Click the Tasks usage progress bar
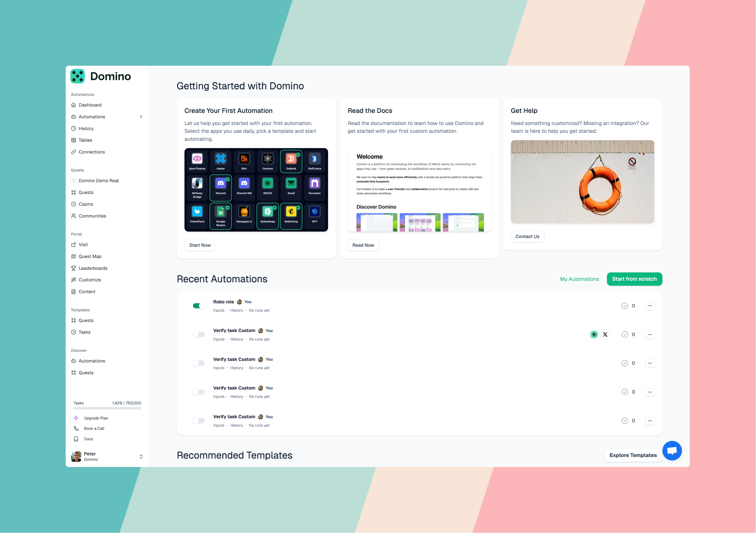756x533 pixels. point(107,408)
